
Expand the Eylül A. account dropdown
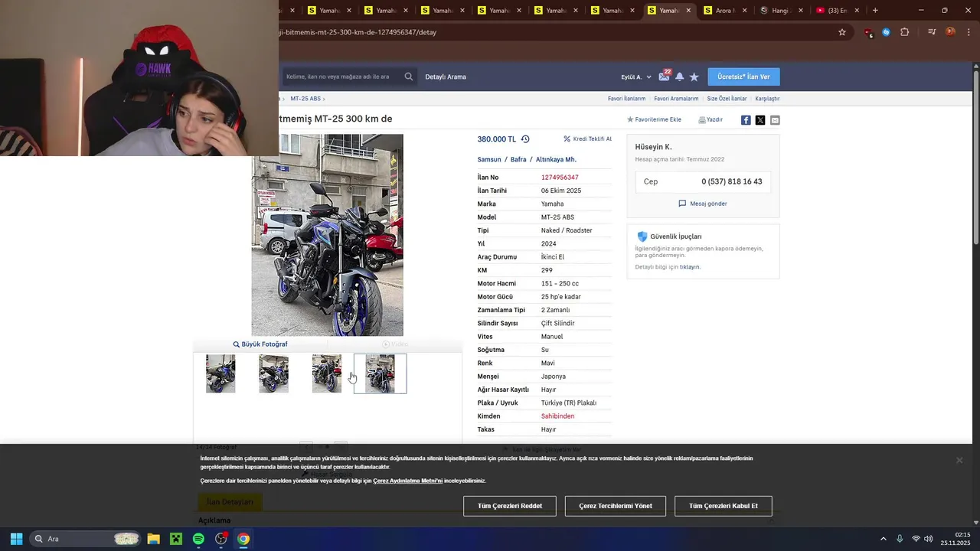pyautogui.click(x=636, y=77)
